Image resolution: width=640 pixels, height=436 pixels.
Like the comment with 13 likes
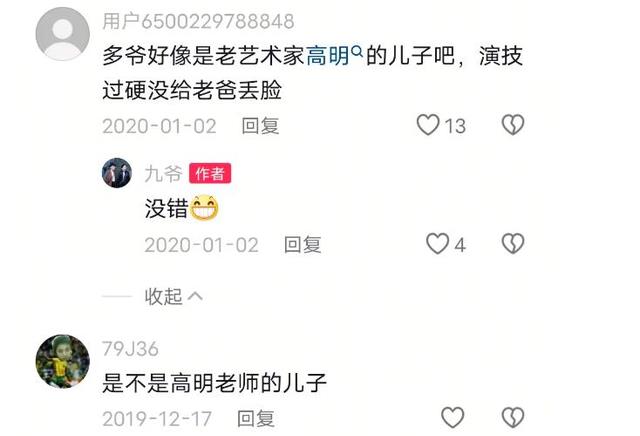428,125
